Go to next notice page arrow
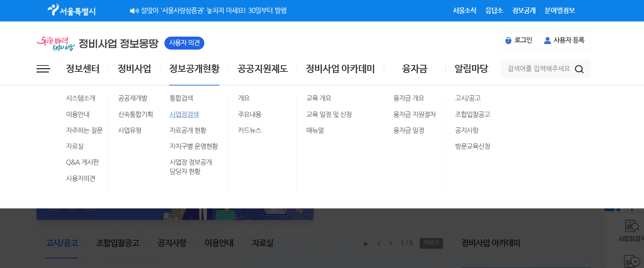This screenshot has height=268, width=644. coord(391,243)
